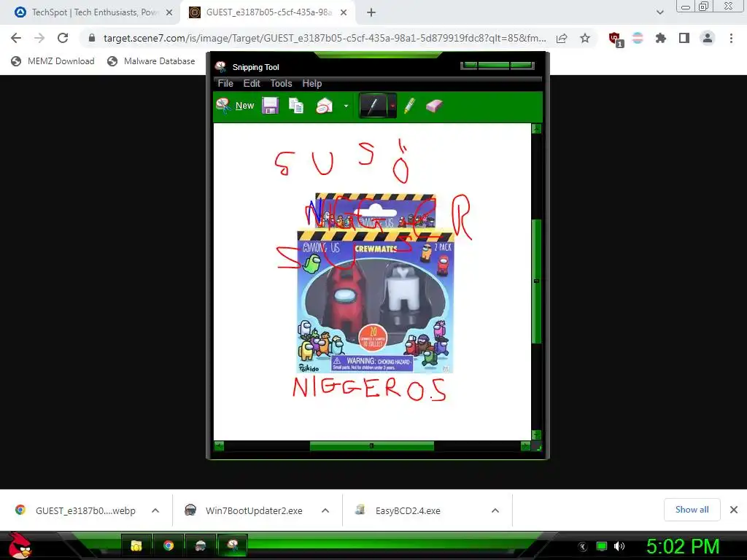Show hidden tray icons arrow
The image size is (747, 560).
pyautogui.click(x=583, y=546)
